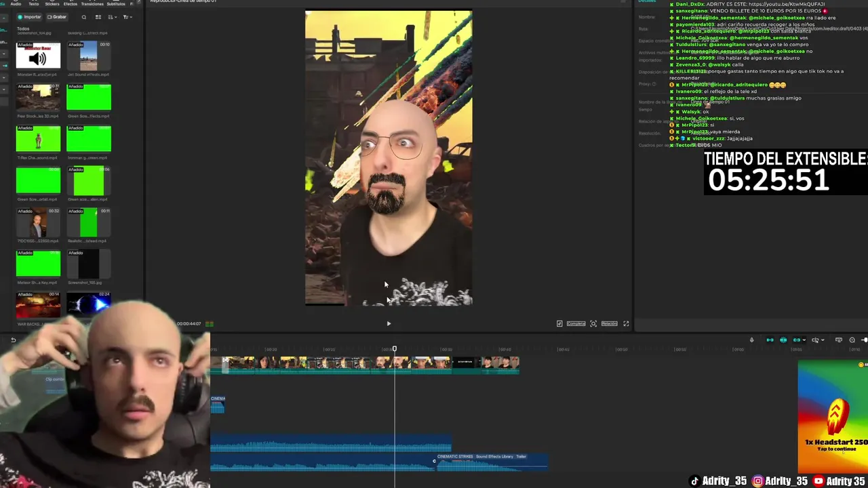Select the Jet Sound effects clip thumbnail
The height and width of the screenshot is (488, 868).
89,55
